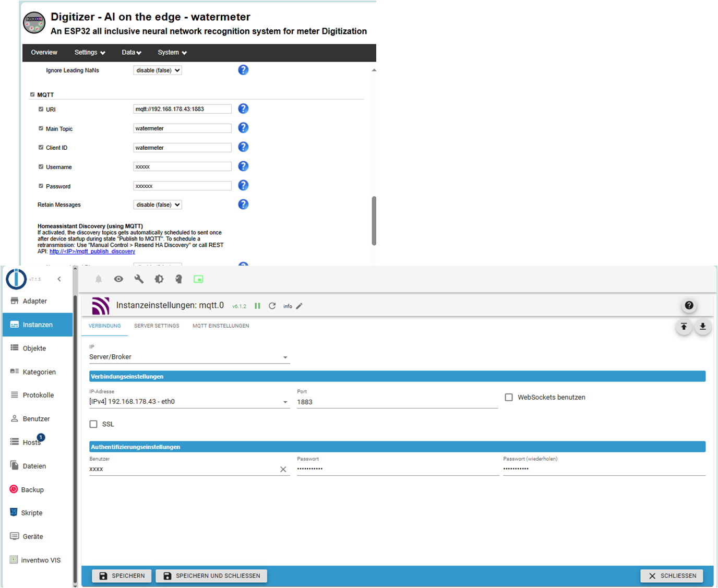The width and height of the screenshot is (718, 588).
Task: Click the download configuration arrow icon
Action: click(x=702, y=327)
